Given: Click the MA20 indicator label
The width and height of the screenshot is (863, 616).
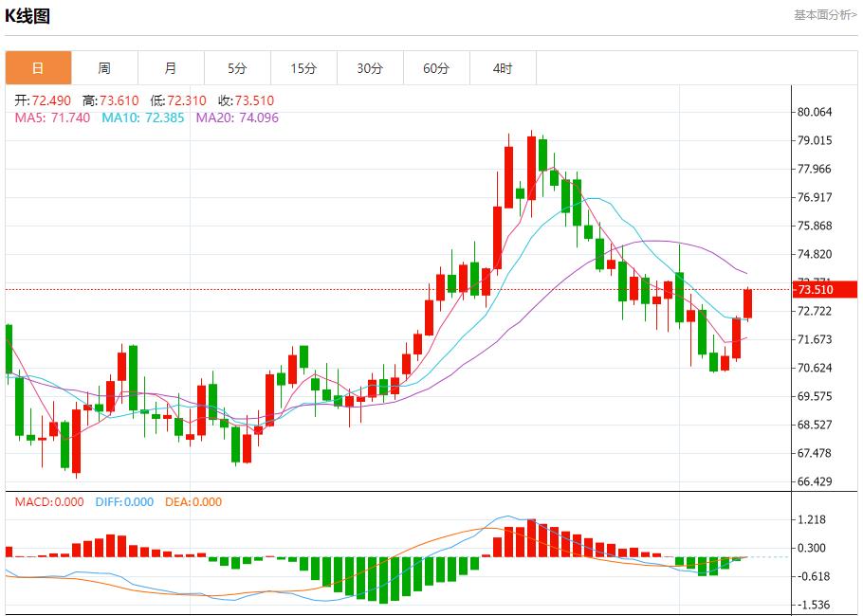Looking at the screenshot, I should pyautogui.click(x=237, y=118).
